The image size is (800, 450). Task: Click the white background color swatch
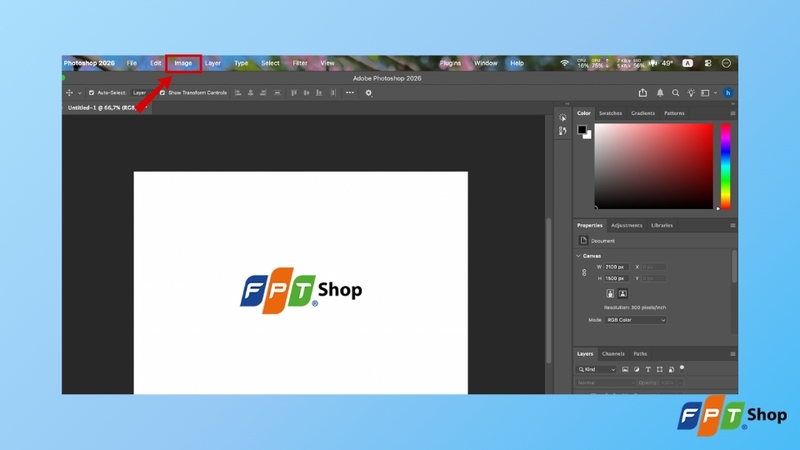pos(588,136)
